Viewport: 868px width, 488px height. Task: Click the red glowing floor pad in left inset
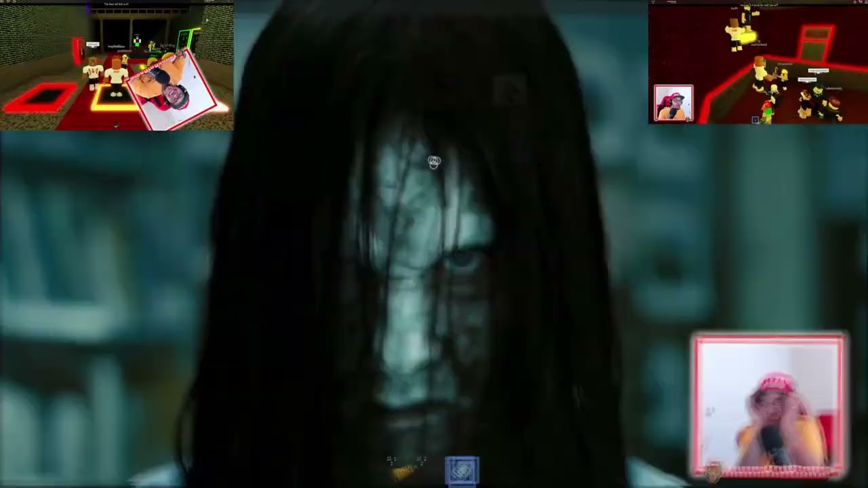(39, 98)
